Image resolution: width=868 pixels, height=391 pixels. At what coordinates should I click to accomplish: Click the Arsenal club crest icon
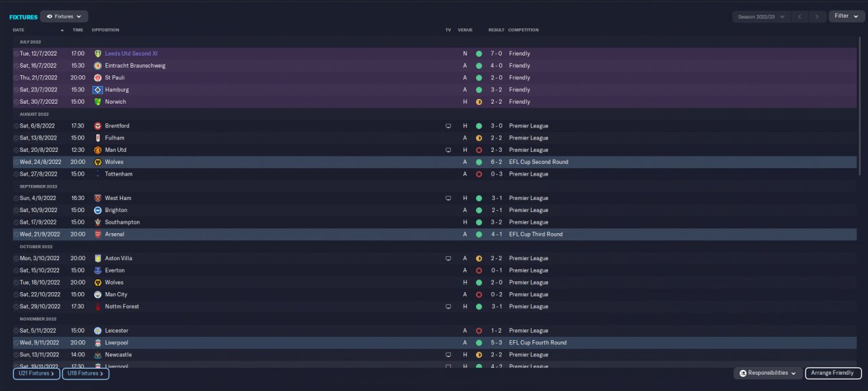98,234
